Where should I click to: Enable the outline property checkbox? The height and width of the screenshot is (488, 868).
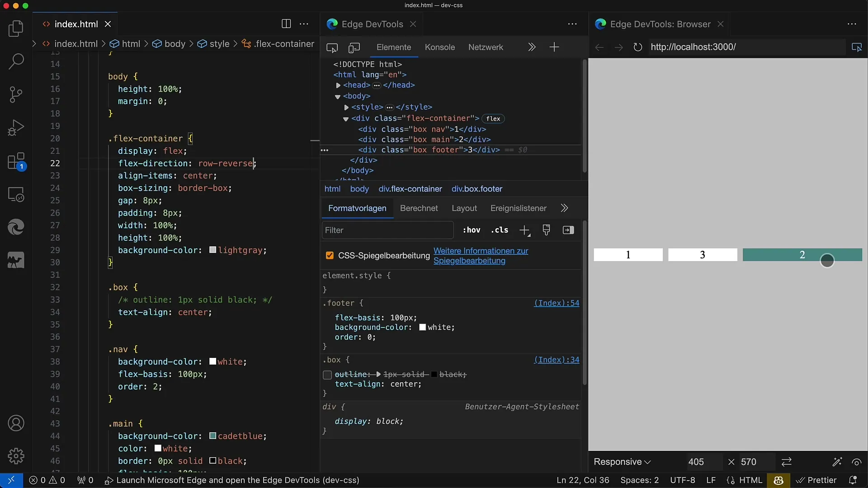tap(327, 375)
